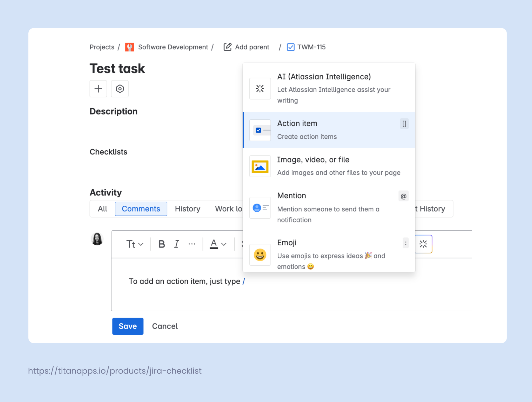The height and width of the screenshot is (402, 532).
Task: Click the Action item checked checkbox thumbnail
Action: click(x=260, y=130)
